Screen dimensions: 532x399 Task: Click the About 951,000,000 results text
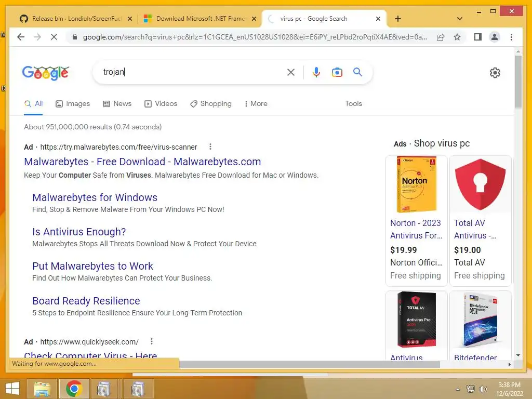click(92, 127)
